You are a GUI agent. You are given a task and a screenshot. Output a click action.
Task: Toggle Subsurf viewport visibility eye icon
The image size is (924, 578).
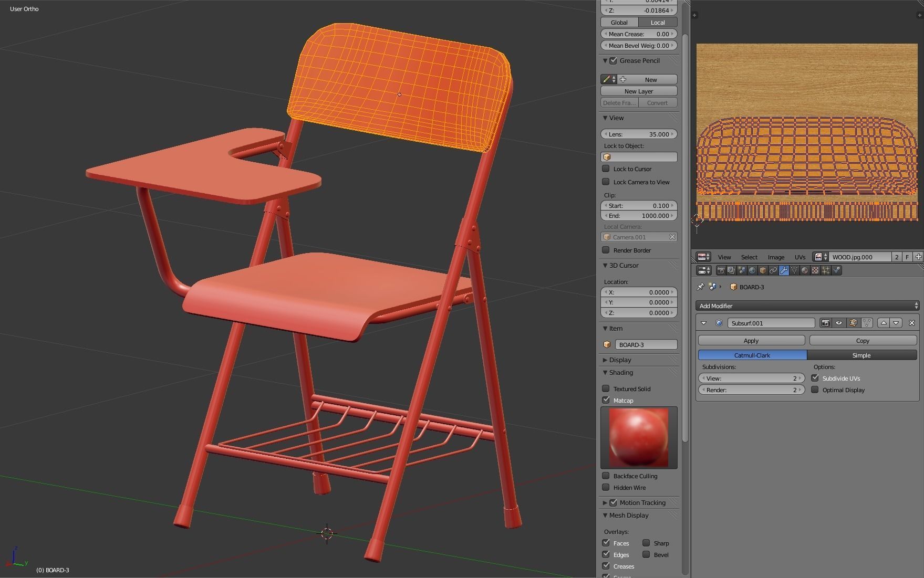click(x=839, y=323)
